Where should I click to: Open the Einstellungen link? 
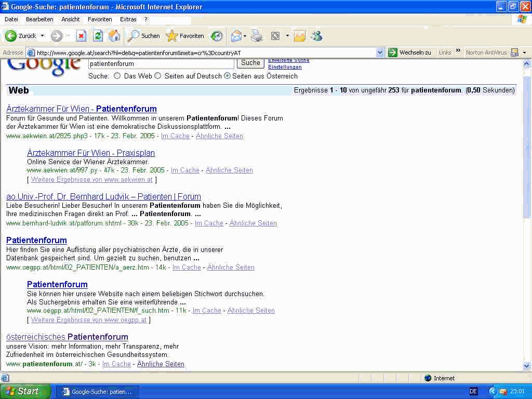285,67
